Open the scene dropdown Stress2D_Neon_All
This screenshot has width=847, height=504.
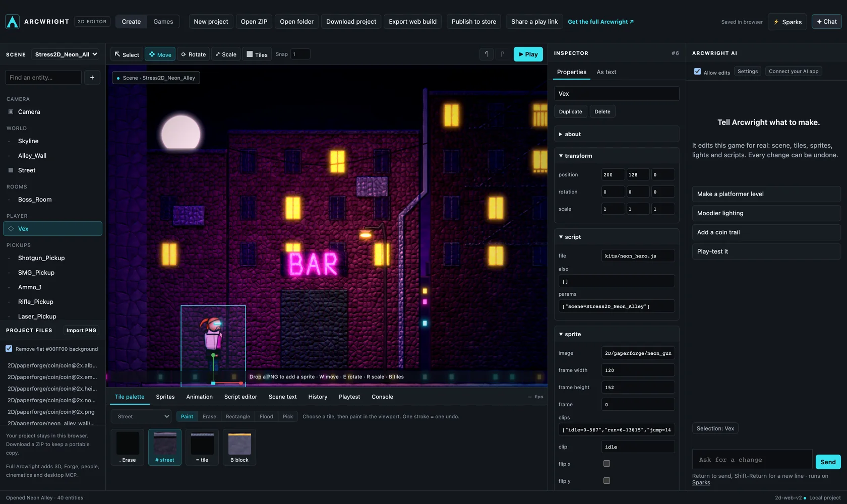point(65,54)
